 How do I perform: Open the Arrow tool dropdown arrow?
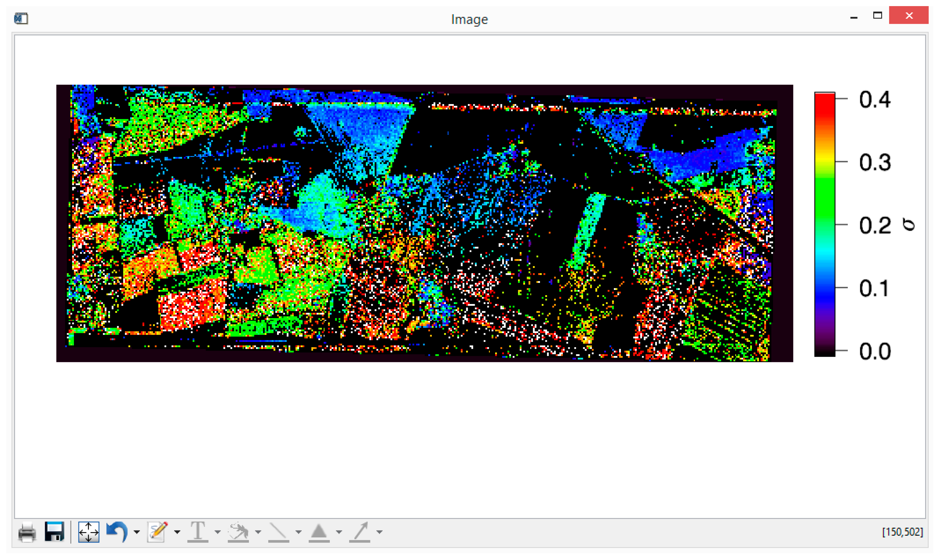pyautogui.click(x=380, y=532)
